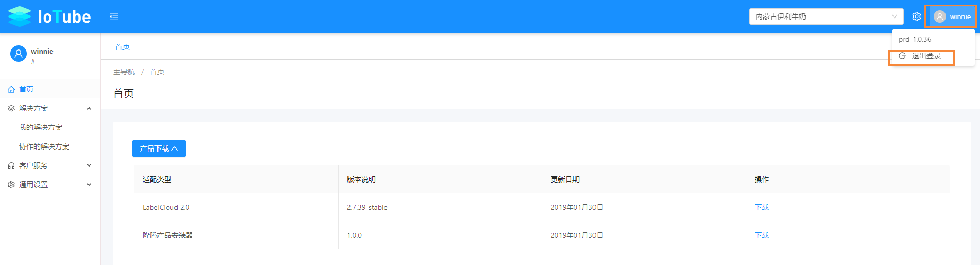
Task: Click the 操作 column header
Action: pyautogui.click(x=848, y=179)
